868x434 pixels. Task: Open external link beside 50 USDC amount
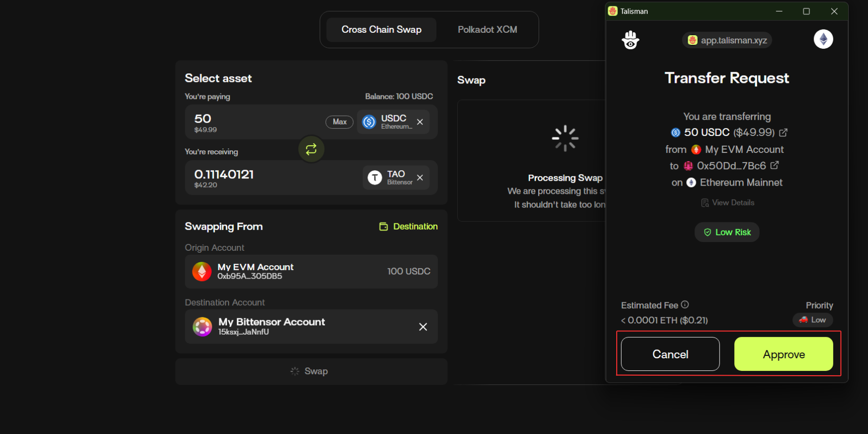(x=783, y=132)
